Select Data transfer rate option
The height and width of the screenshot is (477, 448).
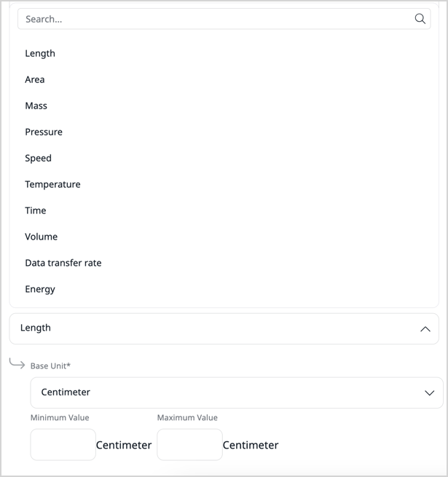point(63,263)
